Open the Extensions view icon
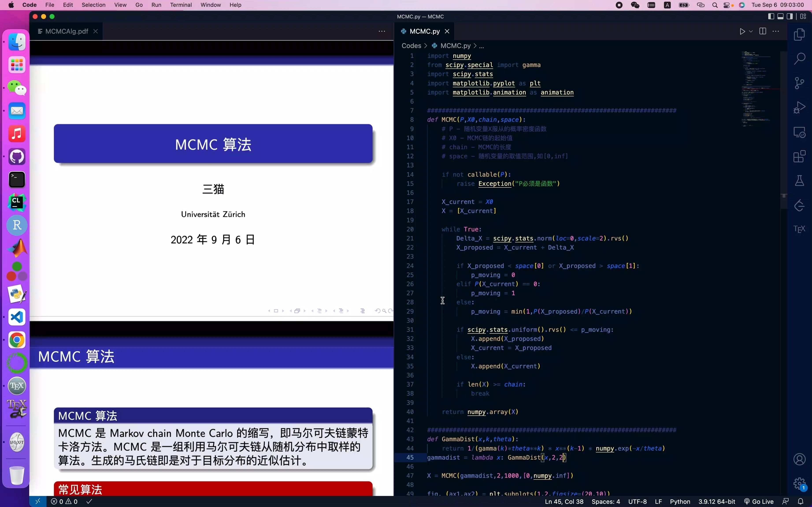 pyautogui.click(x=799, y=156)
